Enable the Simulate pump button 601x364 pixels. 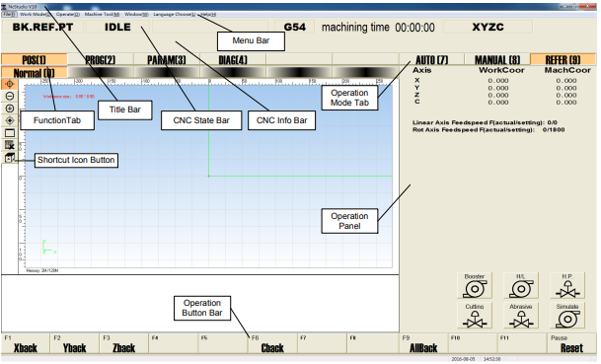click(567, 316)
